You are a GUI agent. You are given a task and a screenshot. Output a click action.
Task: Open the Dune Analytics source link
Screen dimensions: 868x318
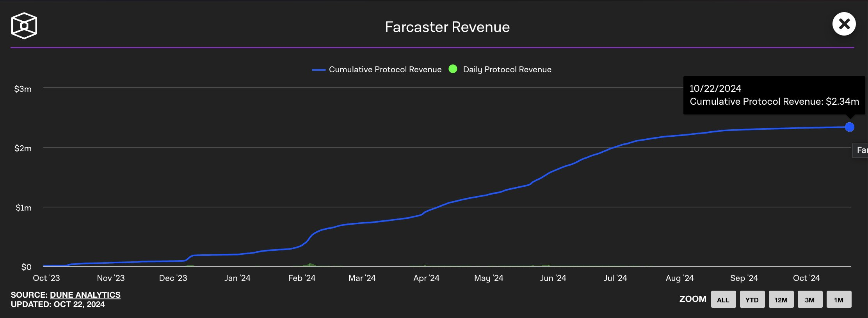(x=85, y=295)
